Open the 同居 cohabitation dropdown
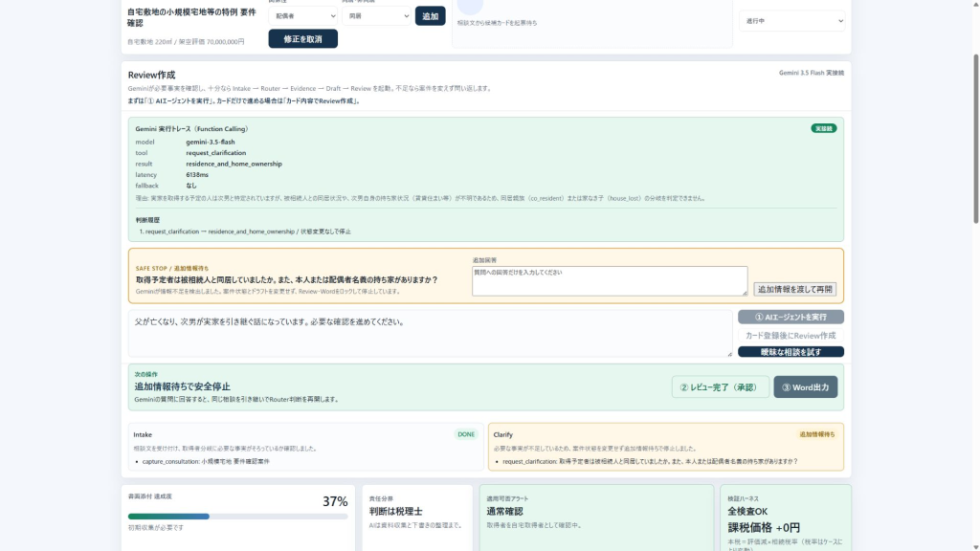 (x=376, y=15)
